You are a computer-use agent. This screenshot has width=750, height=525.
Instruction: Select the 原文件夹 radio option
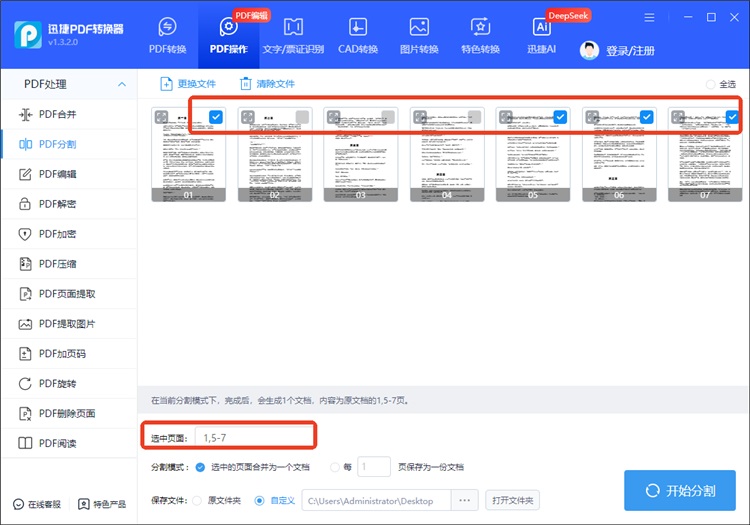click(x=197, y=500)
